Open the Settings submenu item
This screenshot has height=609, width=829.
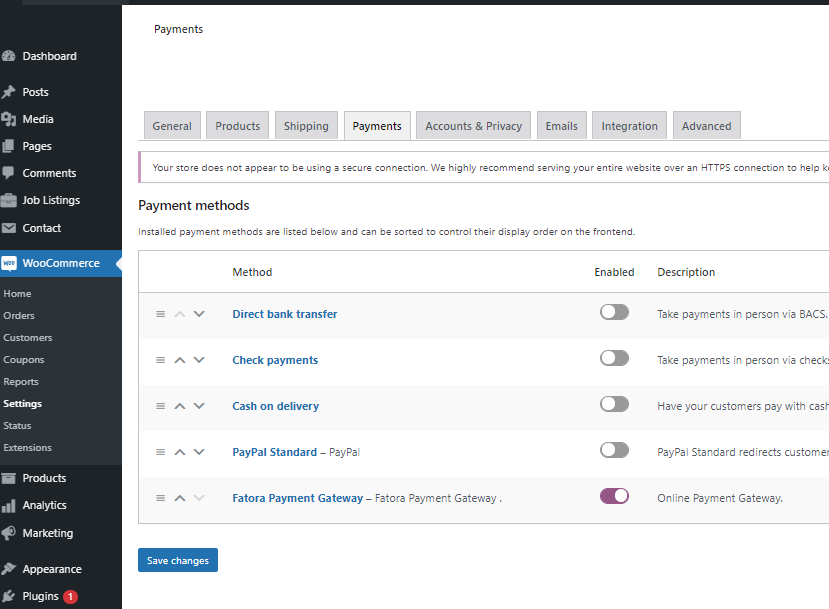[x=22, y=403]
